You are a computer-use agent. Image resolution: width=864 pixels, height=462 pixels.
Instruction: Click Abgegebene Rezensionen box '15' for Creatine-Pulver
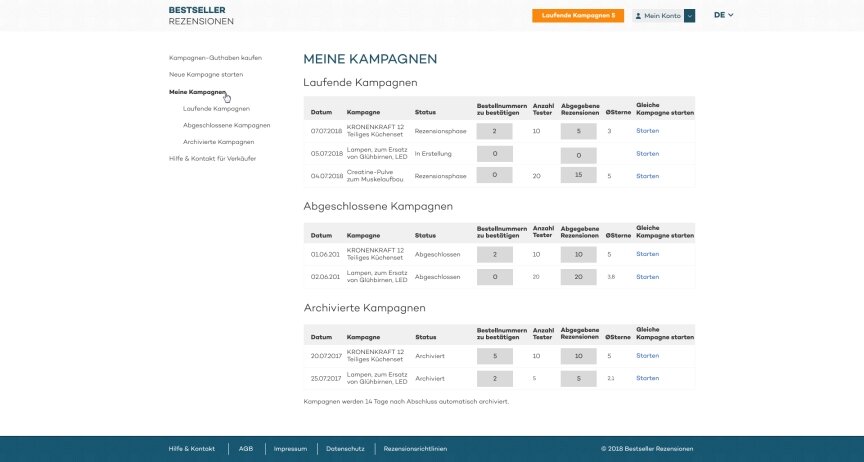579,175
